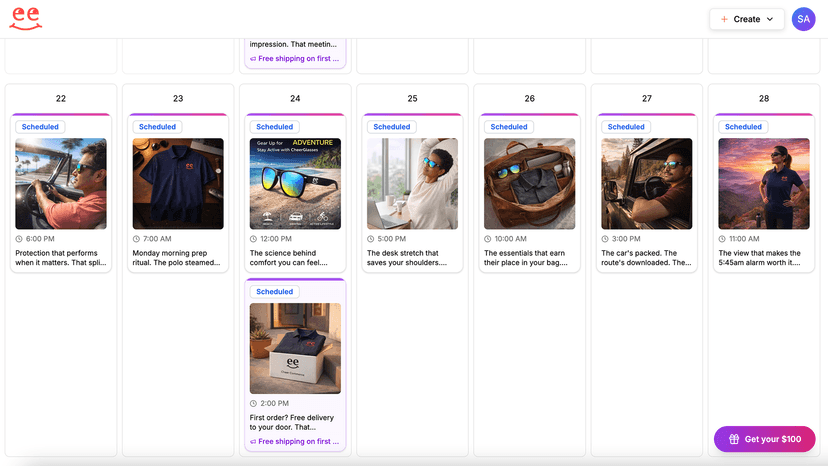Click caption 'The essentials that earn their place'
Viewport: 828px width, 466px height.
click(526, 258)
